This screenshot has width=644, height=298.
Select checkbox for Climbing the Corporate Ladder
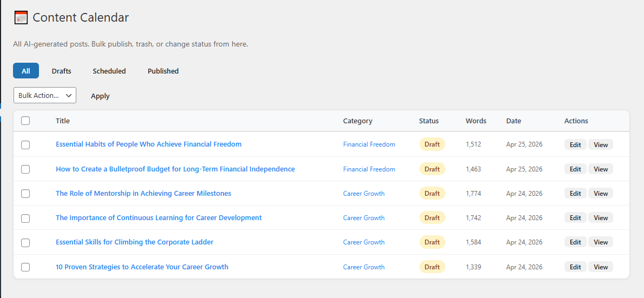[x=25, y=242]
